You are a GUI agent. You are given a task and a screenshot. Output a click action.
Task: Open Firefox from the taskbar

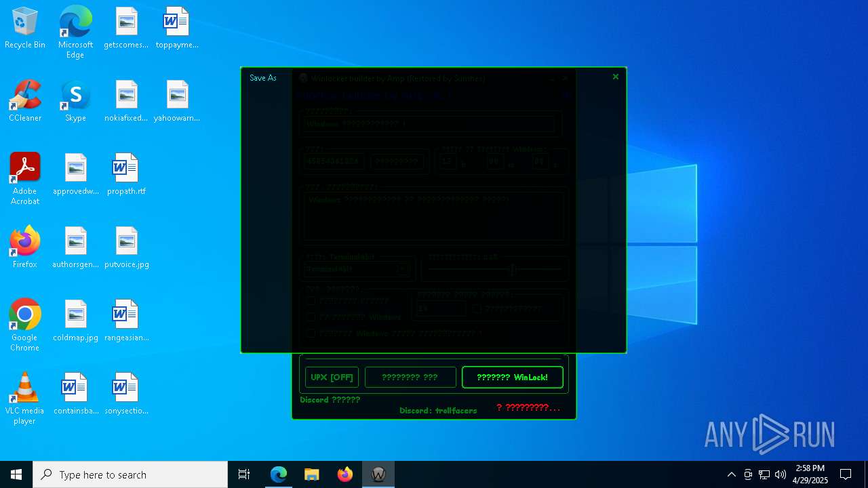345,474
